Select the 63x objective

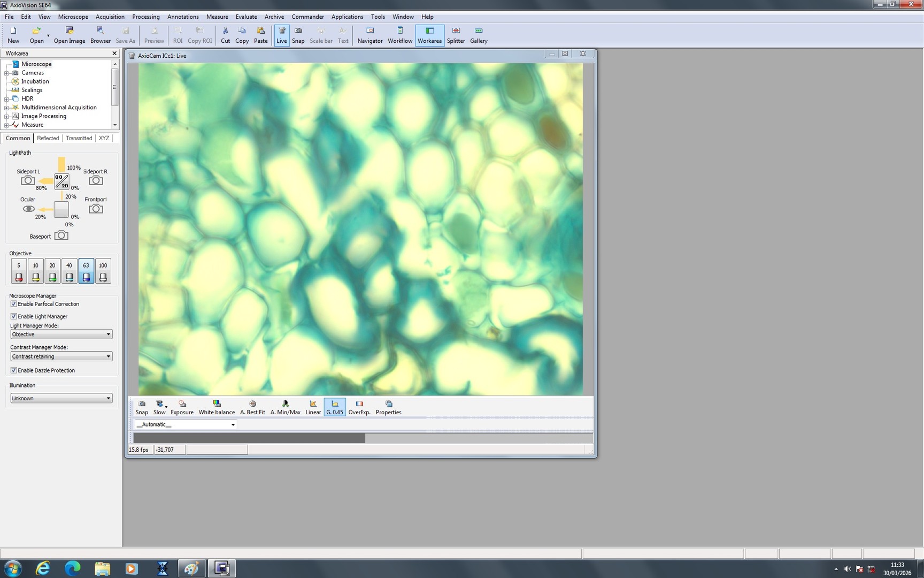coord(86,270)
